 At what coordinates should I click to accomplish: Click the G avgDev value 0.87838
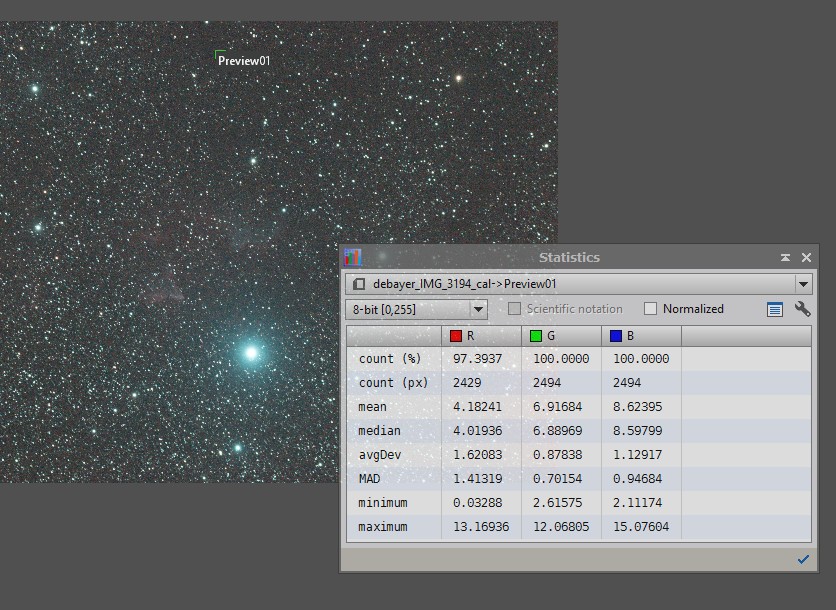[557, 455]
